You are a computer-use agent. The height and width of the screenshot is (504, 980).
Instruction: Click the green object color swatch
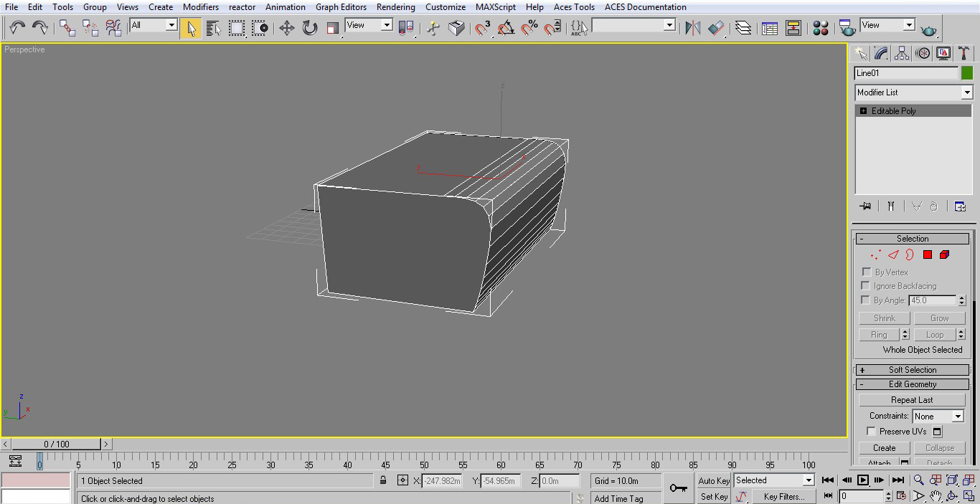967,73
